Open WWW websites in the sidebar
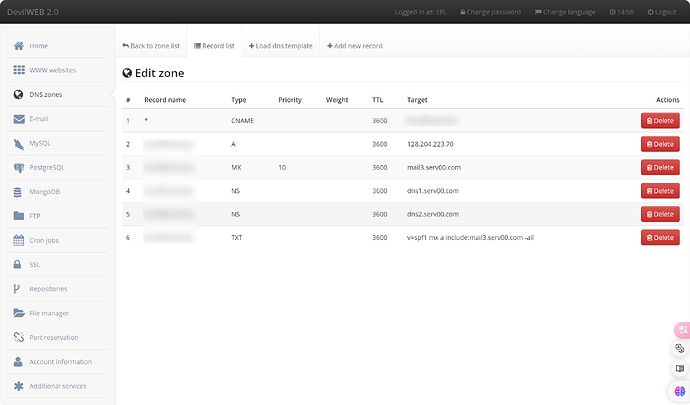Viewport: 690px width, 405px height. pyautogui.click(x=52, y=70)
